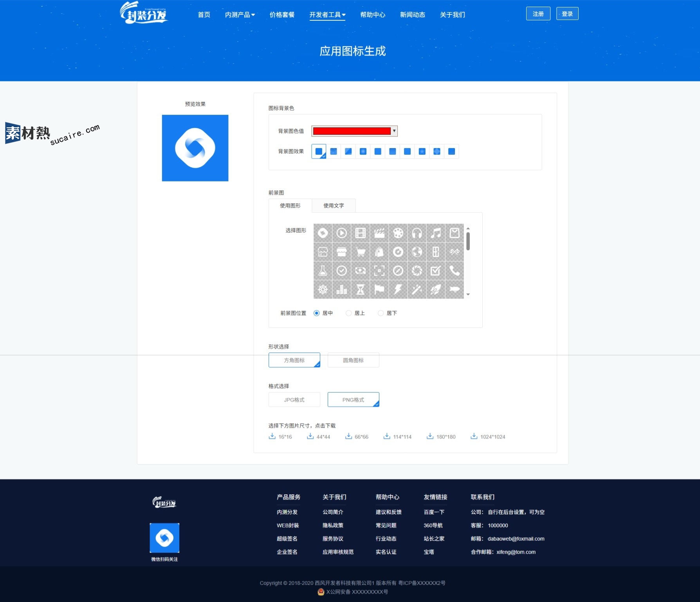
Task: Click the 登录 login button
Action: [567, 14]
